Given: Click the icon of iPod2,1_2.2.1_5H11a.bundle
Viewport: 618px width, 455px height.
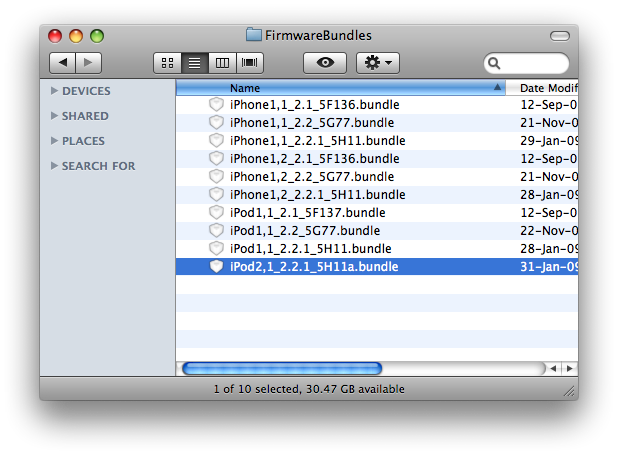Looking at the screenshot, I should click(x=216, y=267).
